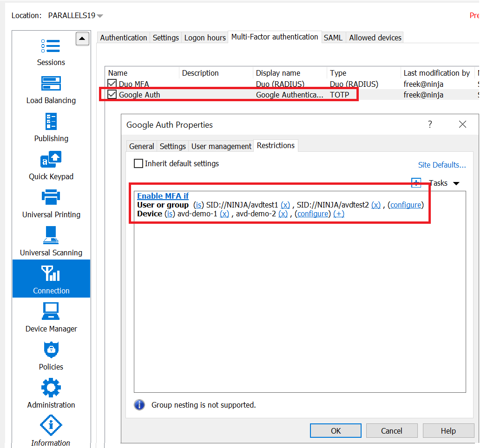Open the Administration gear icon
The image size is (481, 448).
[x=51, y=388]
